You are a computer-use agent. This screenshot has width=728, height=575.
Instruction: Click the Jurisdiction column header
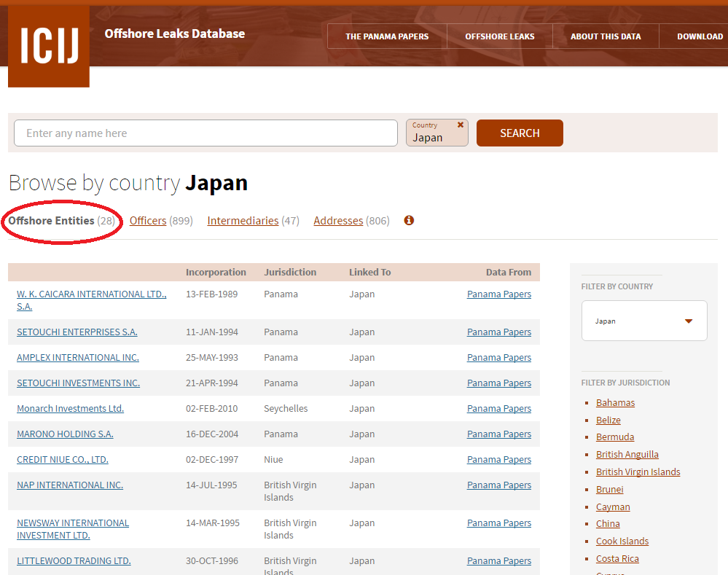pyautogui.click(x=290, y=272)
